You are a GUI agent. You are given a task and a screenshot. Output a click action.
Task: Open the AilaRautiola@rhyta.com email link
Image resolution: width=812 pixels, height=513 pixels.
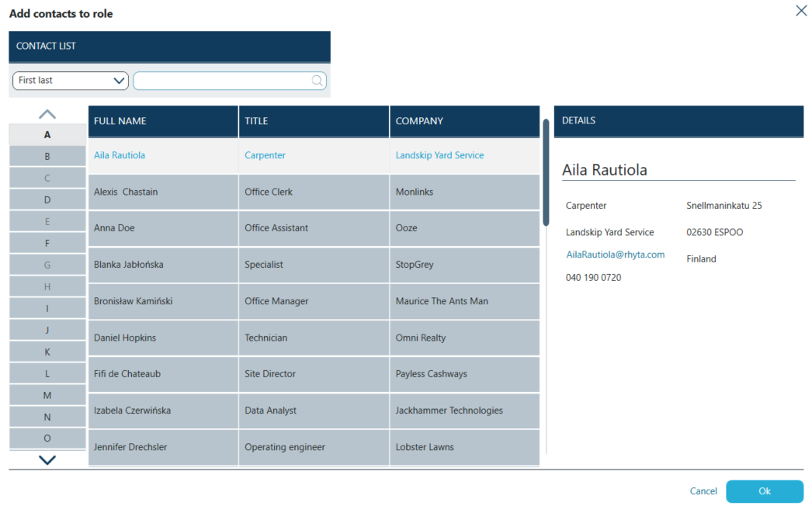[x=615, y=255]
